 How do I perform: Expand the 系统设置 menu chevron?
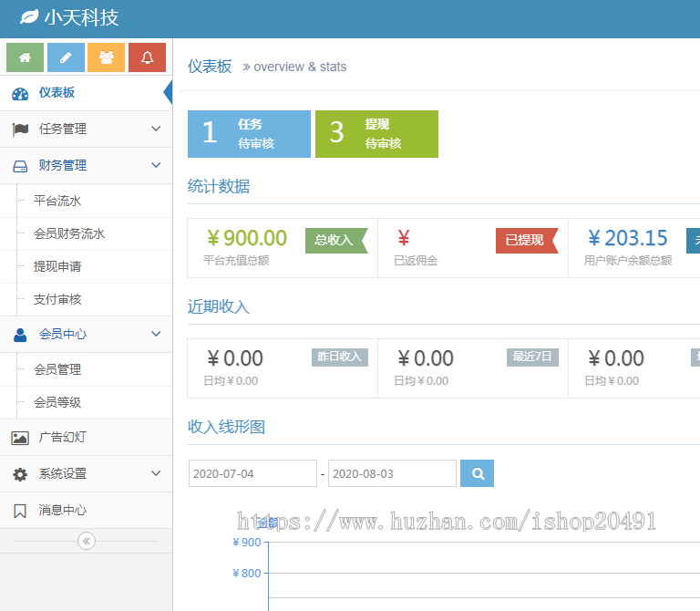click(156, 473)
